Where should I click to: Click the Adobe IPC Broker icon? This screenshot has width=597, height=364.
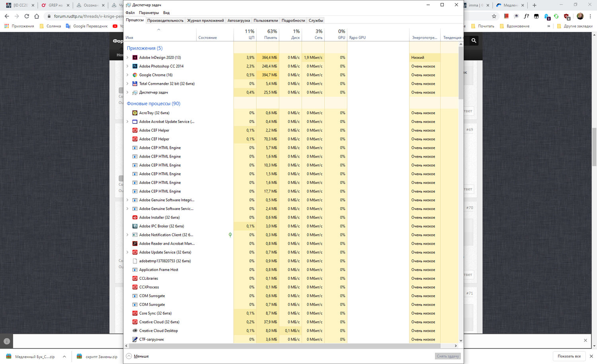(x=135, y=226)
